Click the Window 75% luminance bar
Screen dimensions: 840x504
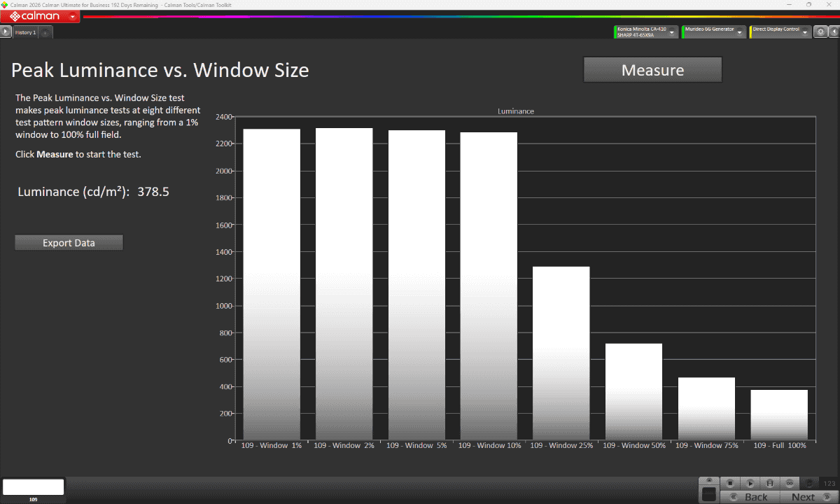pyautogui.click(x=706, y=409)
